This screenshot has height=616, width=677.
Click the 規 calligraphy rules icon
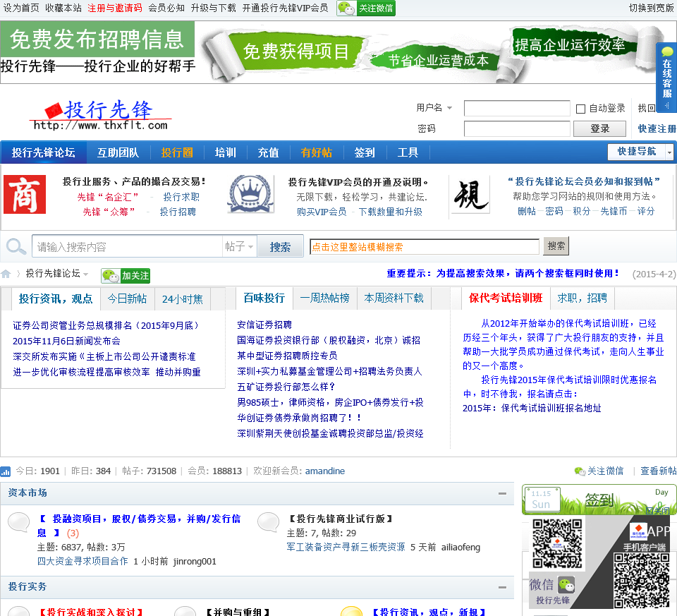click(x=470, y=194)
